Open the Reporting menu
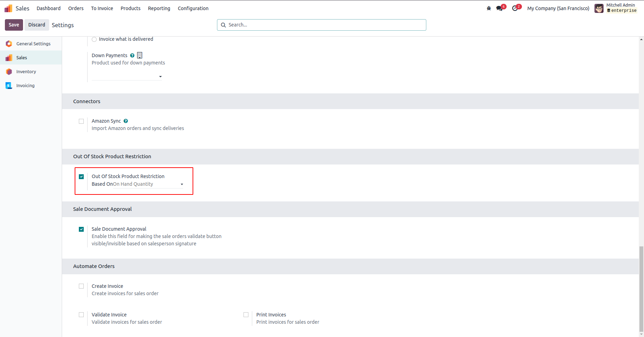This screenshot has width=644, height=337. click(159, 8)
